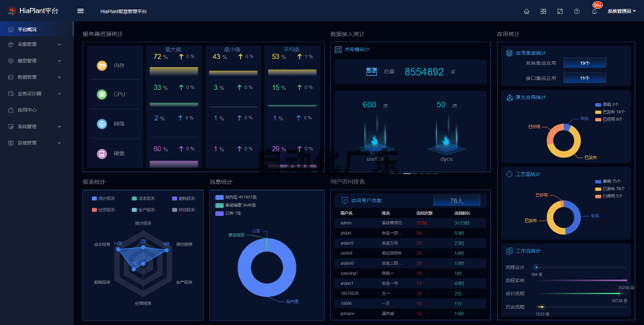This screenshot has width=644, height=325.
Task: Open the grid apps icon in header
Action: 544,11
